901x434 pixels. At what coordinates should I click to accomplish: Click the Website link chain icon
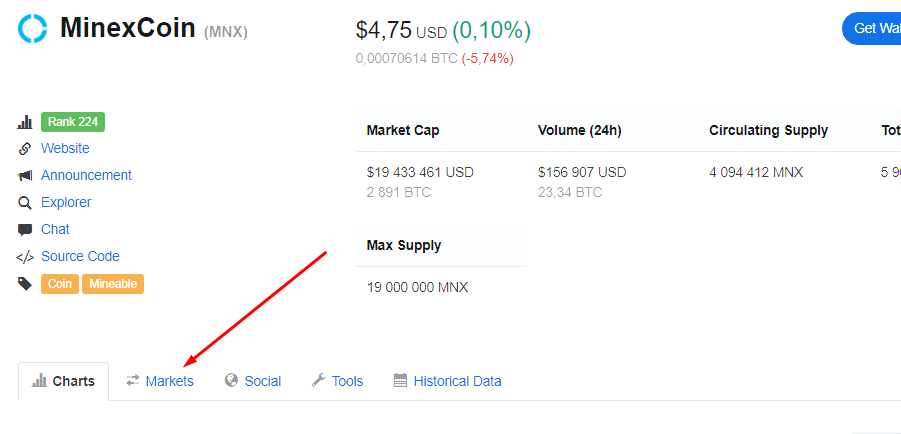[x=25, y=149]
